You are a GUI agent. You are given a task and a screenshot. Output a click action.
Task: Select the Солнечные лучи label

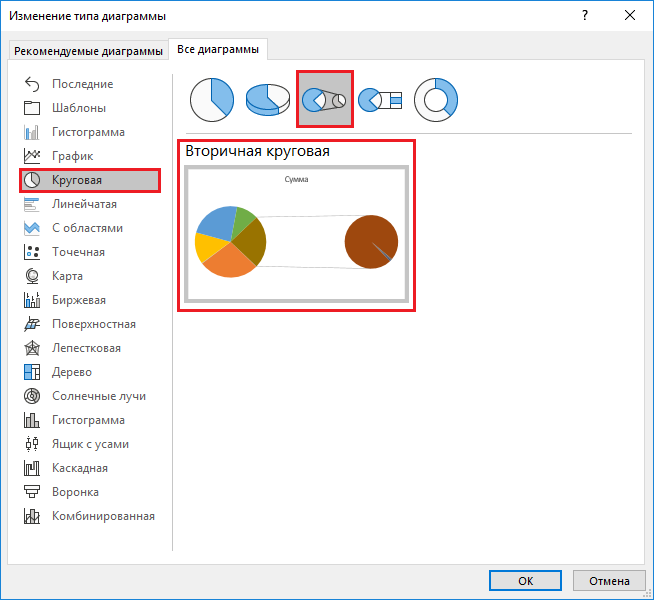pyautogui.click(x=99, y=396)
